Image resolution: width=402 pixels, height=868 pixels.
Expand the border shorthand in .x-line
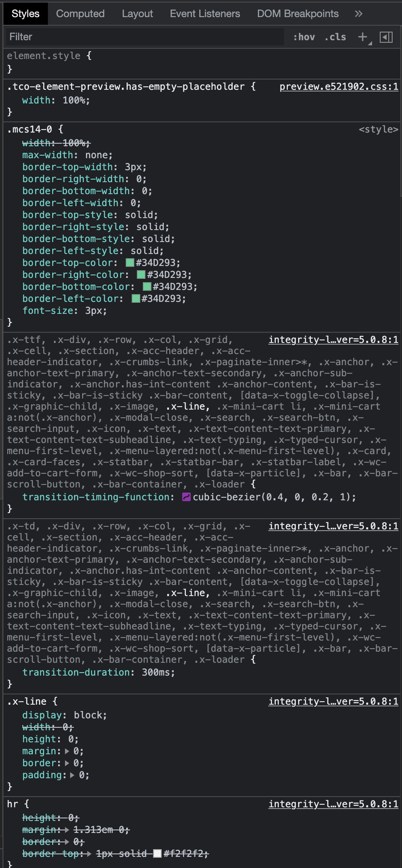tap(67, 763)
